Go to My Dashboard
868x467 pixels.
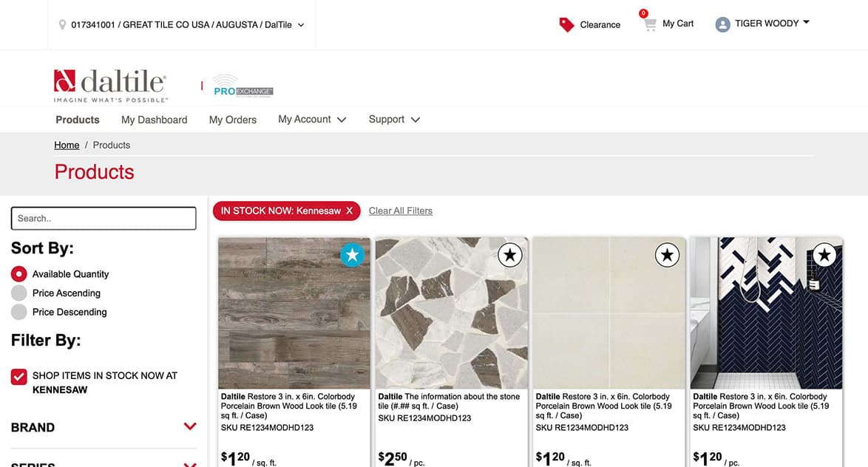(x=154, y=120)
